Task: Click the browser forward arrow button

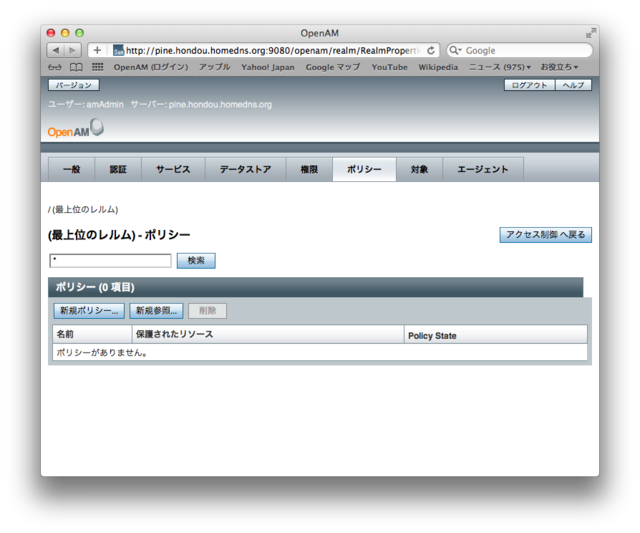Action: click(x=73, y=50)
